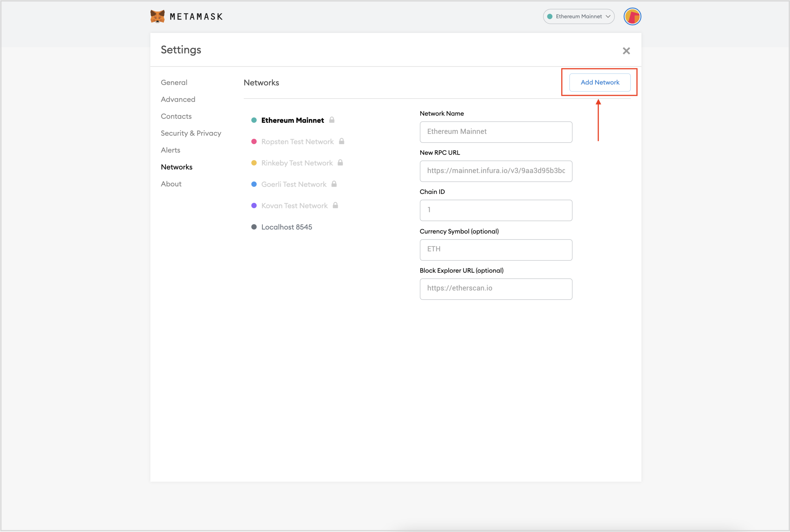Click the New RPC URL label

click(x=440, y=152)
